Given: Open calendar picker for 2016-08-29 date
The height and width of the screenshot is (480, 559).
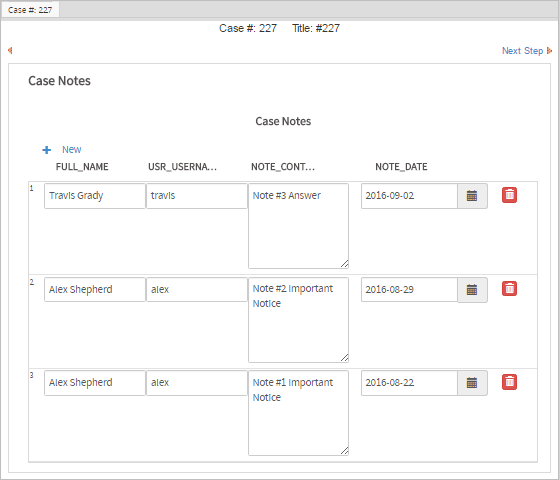Looking at the screenshot, I should click(472, 290).
